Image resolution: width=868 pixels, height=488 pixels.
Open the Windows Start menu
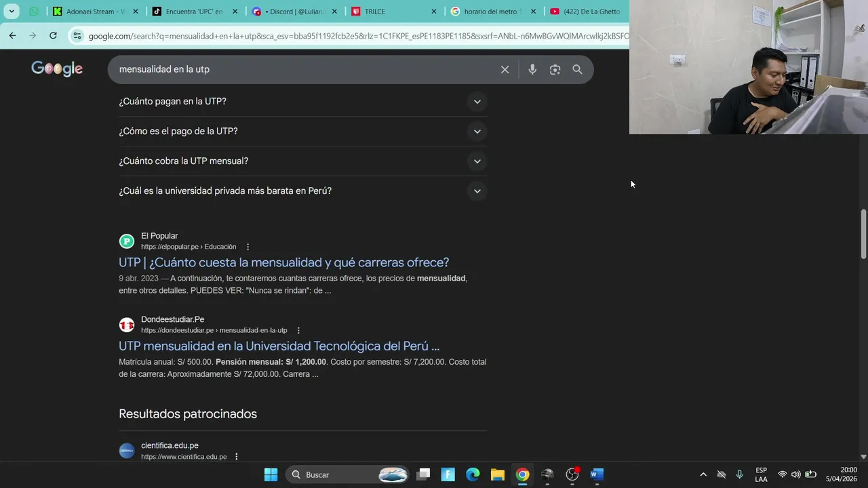tap(271, 474)
